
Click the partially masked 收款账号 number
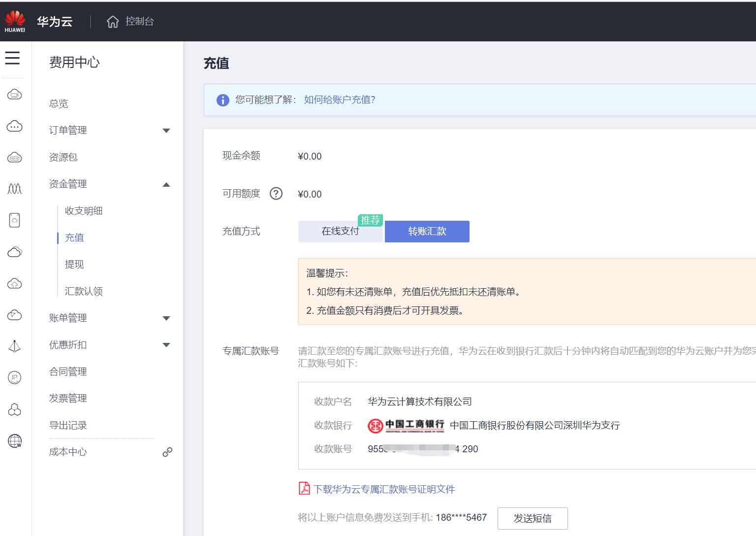pos(423,449)
